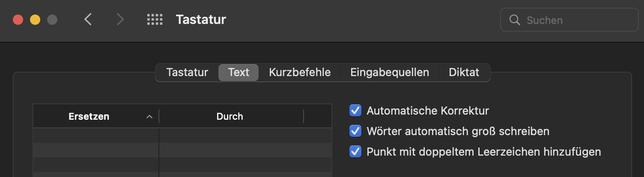Toggle the Ersetzen sort order arrow
Viewport: 644px width, 177px height.
click(x=149, y=117)
